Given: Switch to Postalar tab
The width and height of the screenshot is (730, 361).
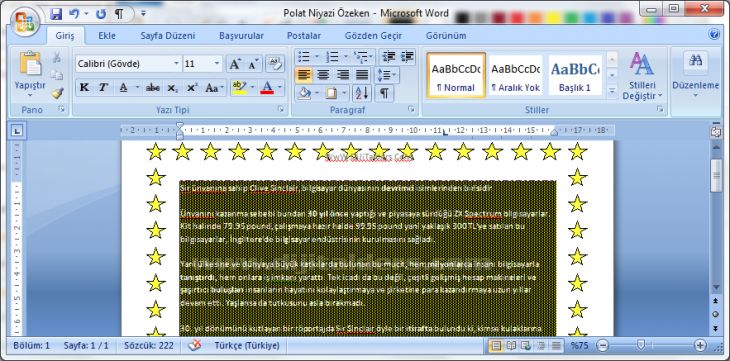Looking at the screenshot, I should pyautogui.click(x=304, y=36).
